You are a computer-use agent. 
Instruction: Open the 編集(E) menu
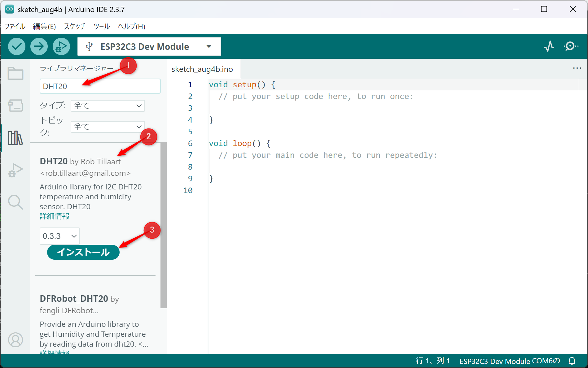pyautogui.click(x=44, y=26)
